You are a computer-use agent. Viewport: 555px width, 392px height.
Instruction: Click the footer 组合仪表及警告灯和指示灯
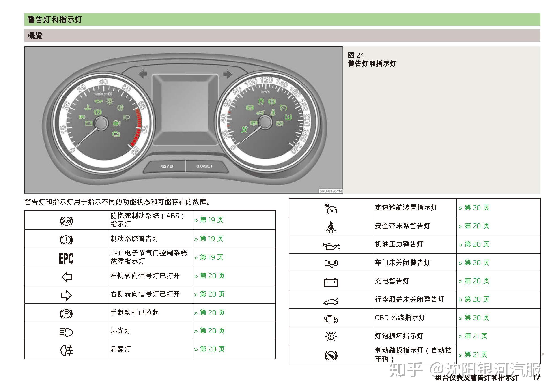(x=477, y=378)
